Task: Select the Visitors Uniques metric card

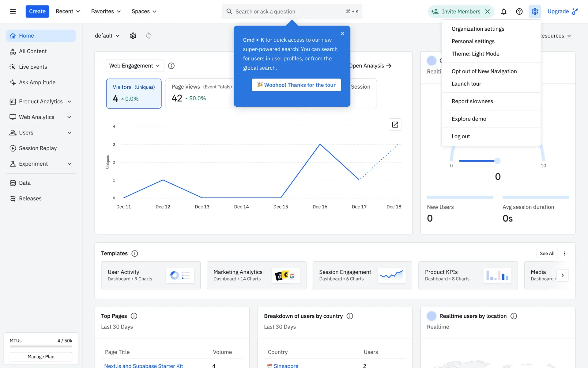Action: (x=134, y=93)
